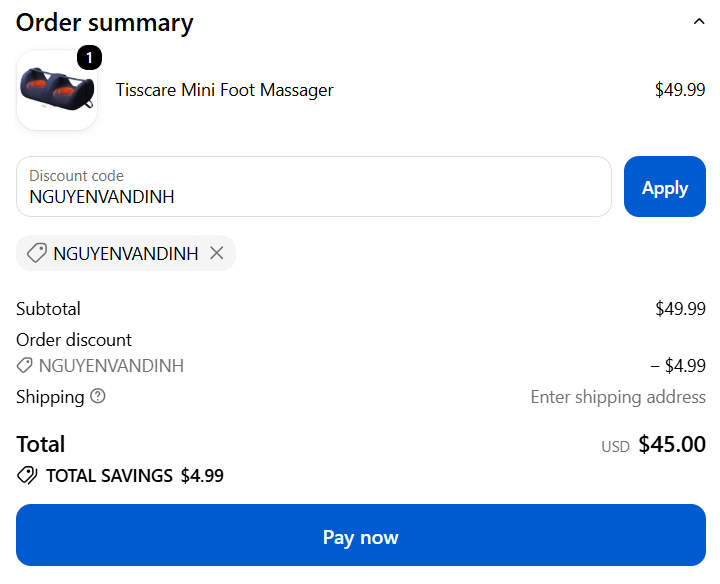Click into the Discount code field

click(314, 186)
